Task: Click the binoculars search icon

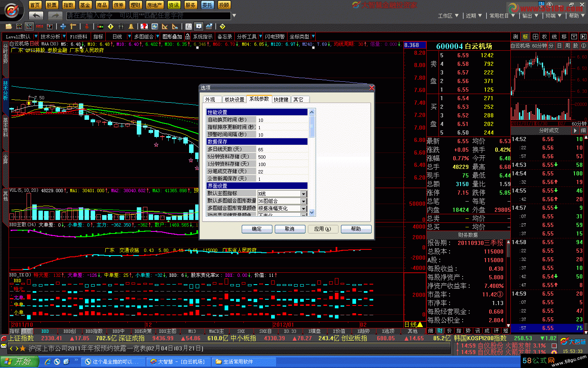Action: (x=121, y=27)
